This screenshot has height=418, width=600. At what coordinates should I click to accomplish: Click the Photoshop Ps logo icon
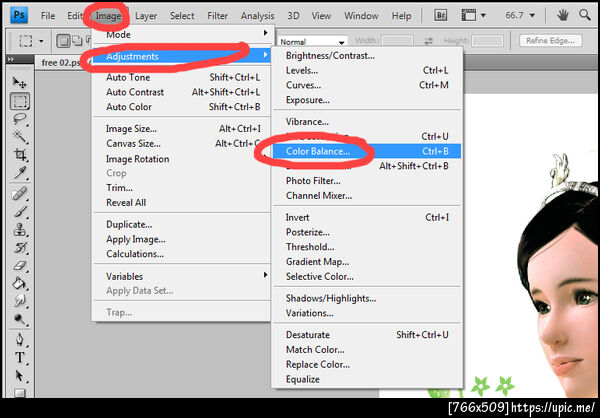(19, 16)
